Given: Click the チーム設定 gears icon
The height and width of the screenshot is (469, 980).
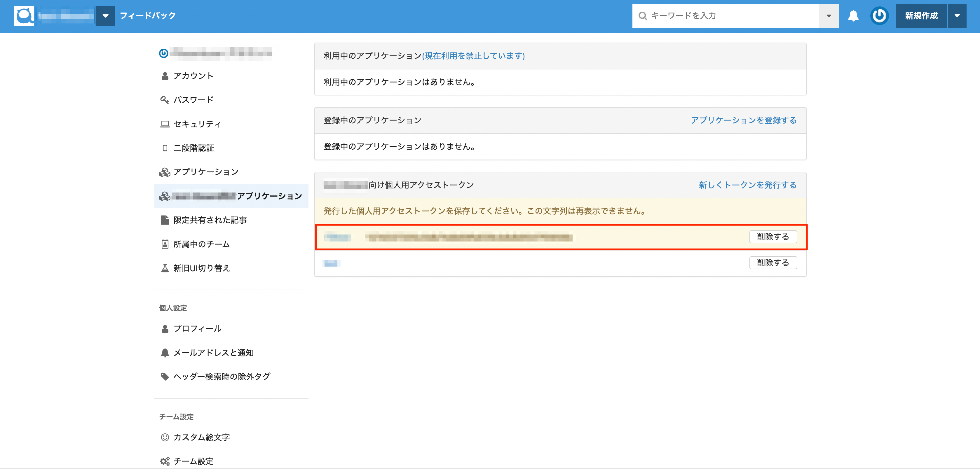Looking at the screenshot, I should (x=165, y=461).
